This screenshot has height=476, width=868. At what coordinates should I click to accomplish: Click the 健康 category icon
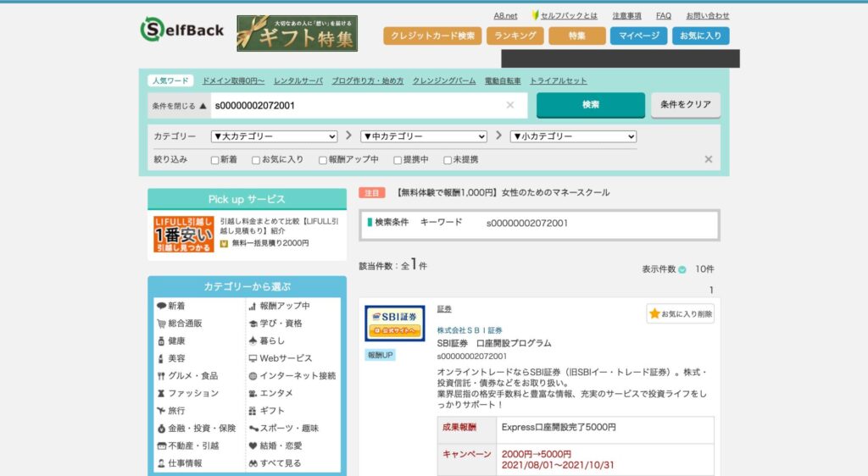click(x=161, y=341)
